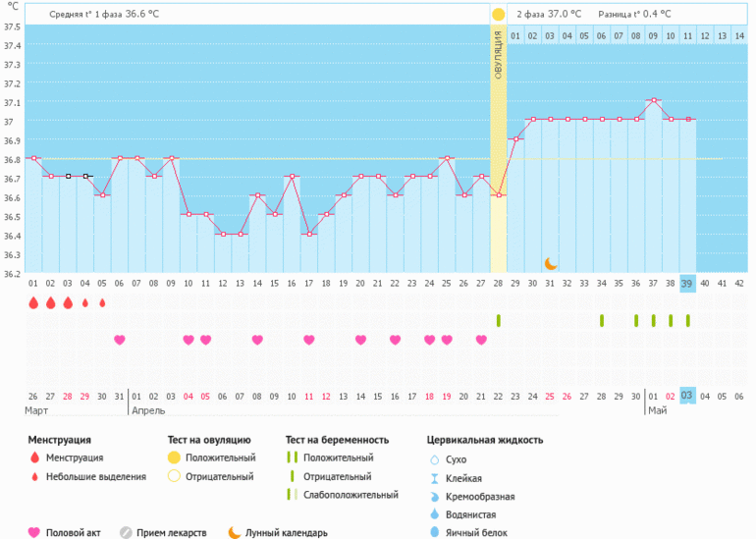Click the 'Лунный календарь' moon legend icon
The height and width of the screenshot is (539, 756).
[x=235, y=532]
